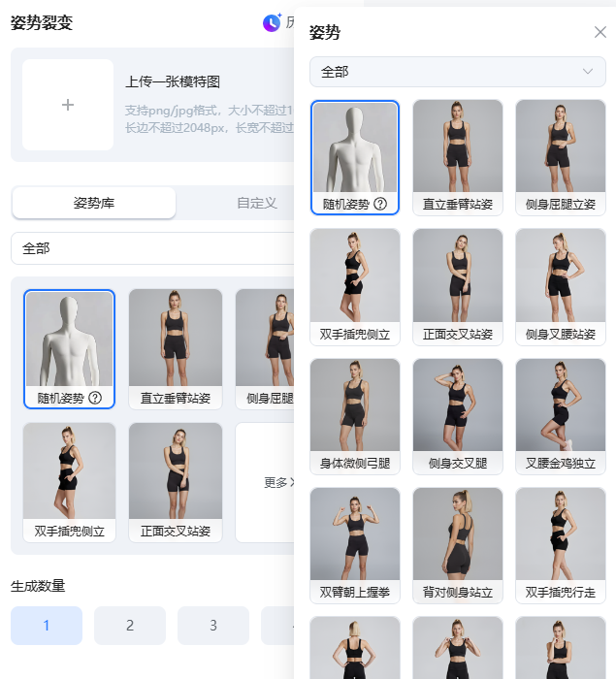The height and width of the screenshot is (679, 616).
Task: Click 更多 to show more poses
Action: [x=278, y=482]
